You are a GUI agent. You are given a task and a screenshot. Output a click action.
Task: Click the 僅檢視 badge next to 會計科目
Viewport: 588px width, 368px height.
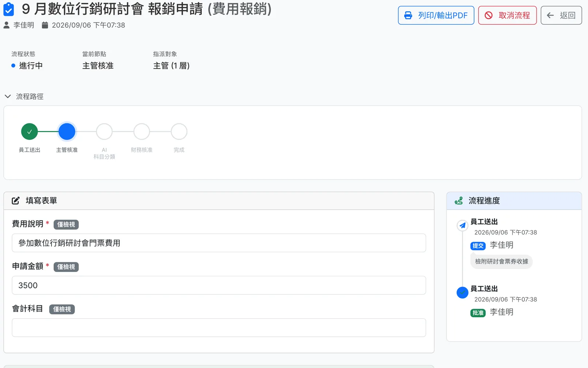pyautogui.click(x=62, y=309)
